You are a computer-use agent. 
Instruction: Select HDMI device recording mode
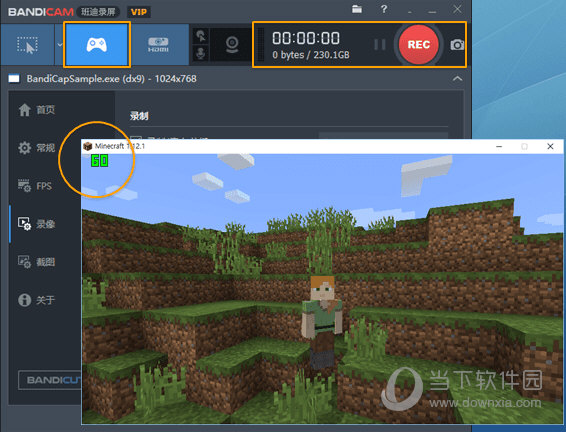click(158, 45)
